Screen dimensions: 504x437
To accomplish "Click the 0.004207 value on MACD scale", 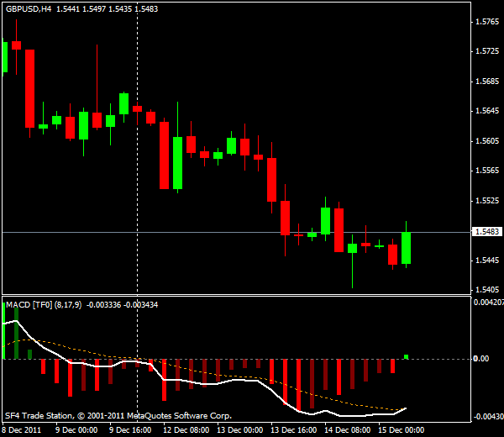I will [x=488, y=303].
